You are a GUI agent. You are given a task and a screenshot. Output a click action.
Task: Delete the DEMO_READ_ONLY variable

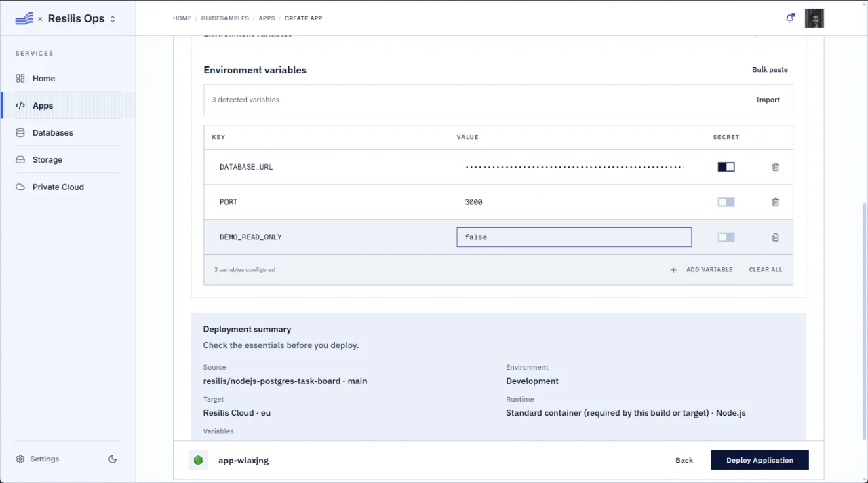(776, 237)
